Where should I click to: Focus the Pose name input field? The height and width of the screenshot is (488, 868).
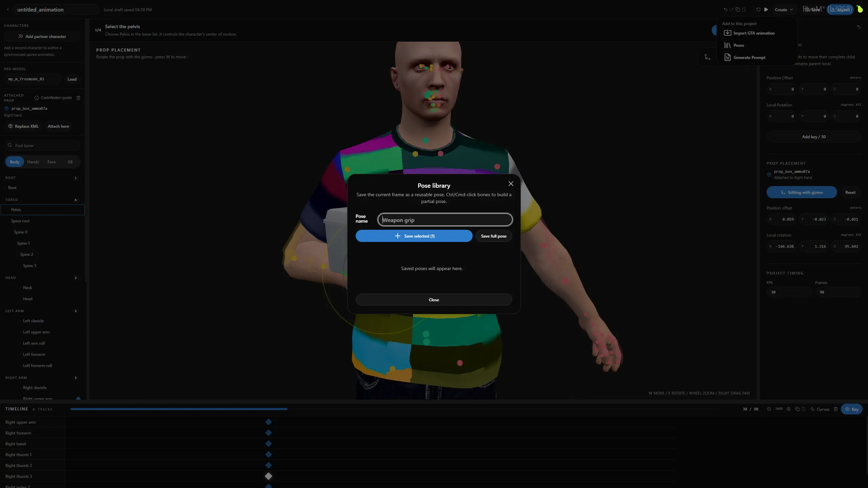tap(445, 220)
